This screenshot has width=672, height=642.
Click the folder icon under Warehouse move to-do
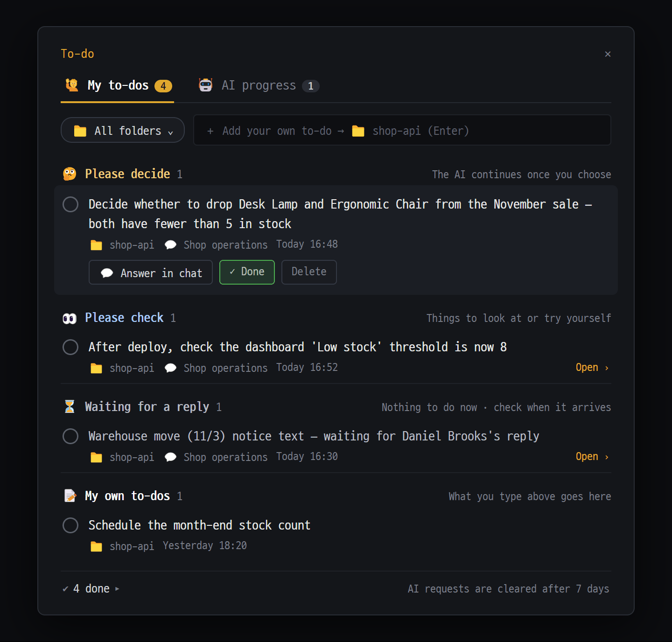click(97, 458)
